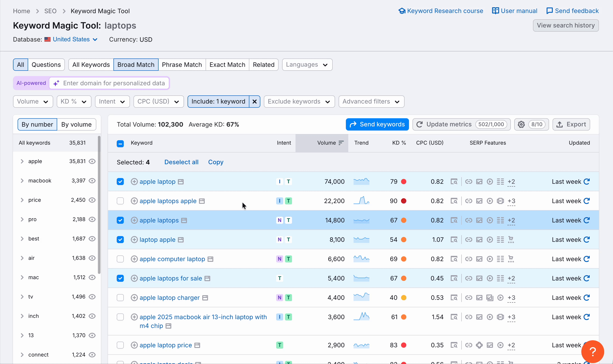
Task: Open the Languages dropdown
Action: pyautogui.click(x=307, y=64)
